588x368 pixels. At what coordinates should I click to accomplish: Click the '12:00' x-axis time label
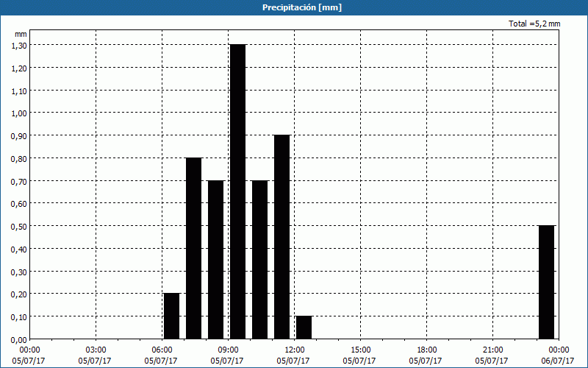click(x=295, y=350)
